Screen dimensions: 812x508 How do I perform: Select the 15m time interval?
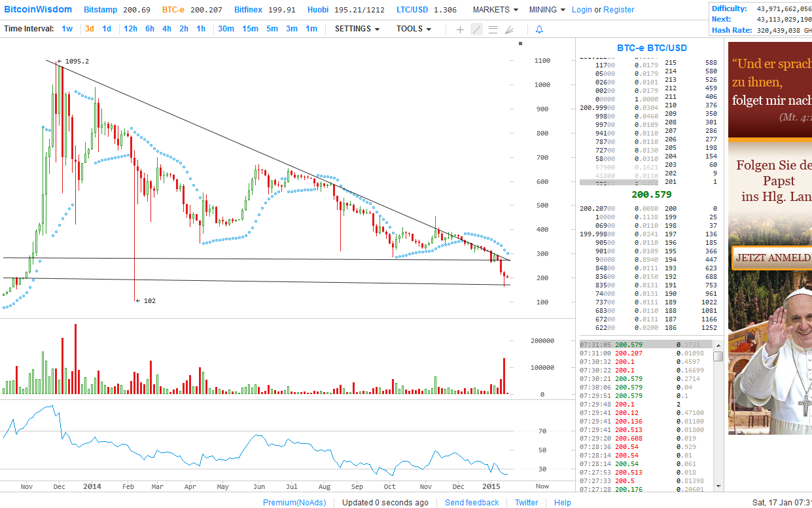pyautogui.click(x=250, y=29)
